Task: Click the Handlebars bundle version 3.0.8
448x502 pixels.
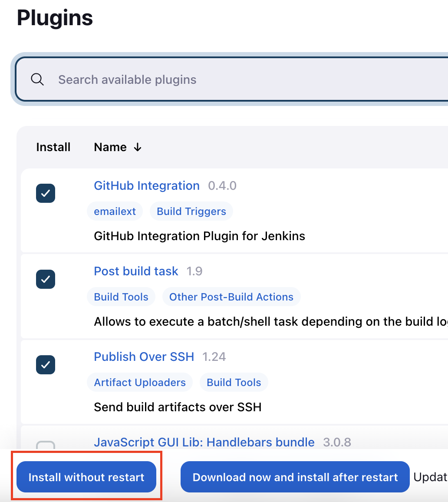Action: [x=337, y=442]
